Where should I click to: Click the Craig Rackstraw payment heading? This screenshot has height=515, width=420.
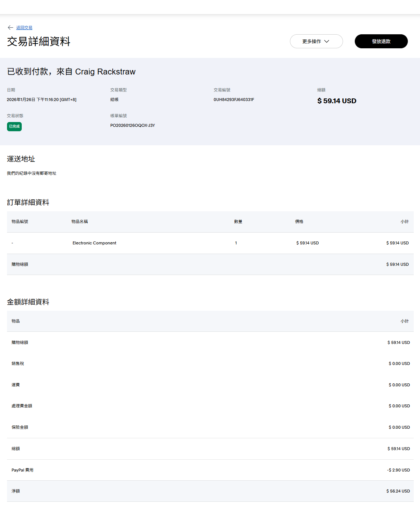coord(71,72)
